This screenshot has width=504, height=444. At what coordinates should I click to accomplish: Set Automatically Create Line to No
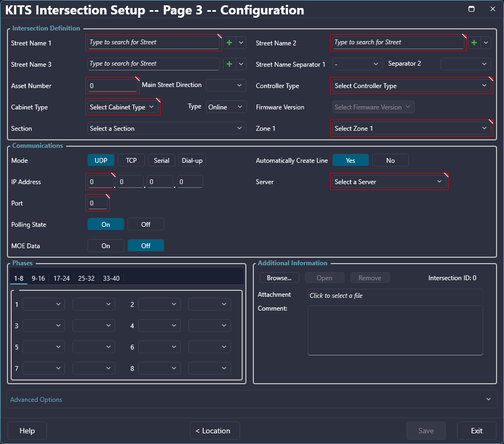[x=390, y=160]
